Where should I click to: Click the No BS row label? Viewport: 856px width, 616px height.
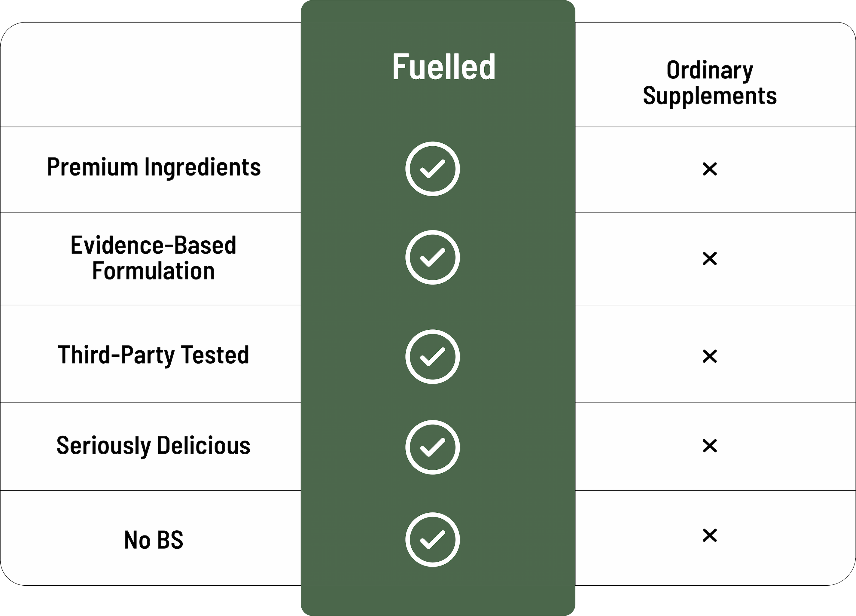pos(154,540)
